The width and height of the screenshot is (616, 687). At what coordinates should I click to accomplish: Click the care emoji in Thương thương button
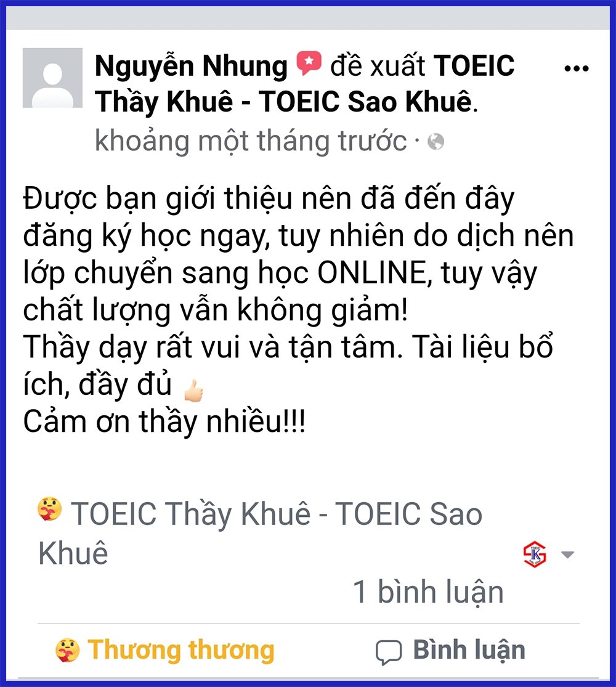click(68, 650)
